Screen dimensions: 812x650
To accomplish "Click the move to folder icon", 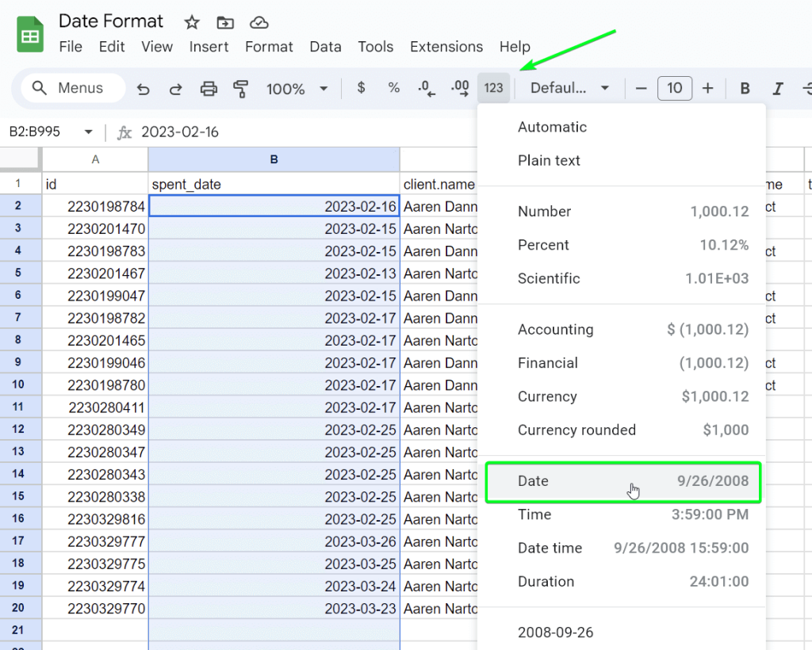I will click(x=225, y=22).
